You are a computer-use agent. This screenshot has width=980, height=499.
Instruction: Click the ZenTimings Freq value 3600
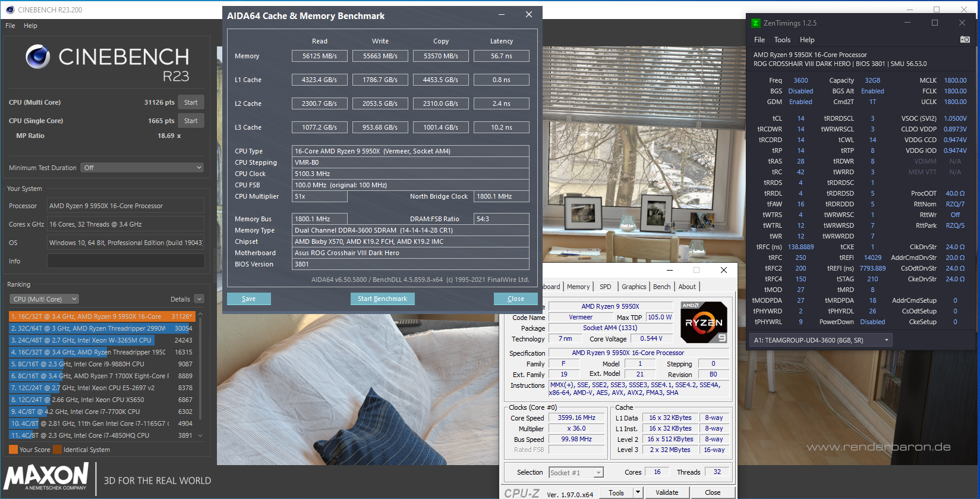click(801, 80)
